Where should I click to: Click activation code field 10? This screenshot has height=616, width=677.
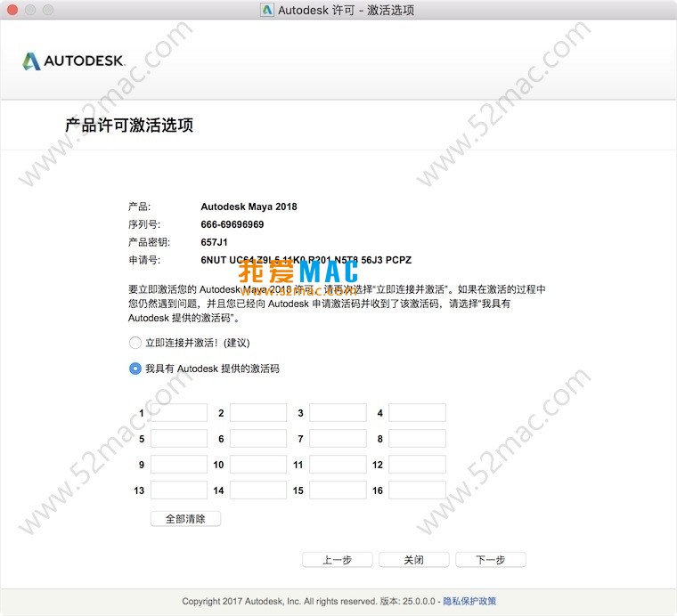(258, 465)
